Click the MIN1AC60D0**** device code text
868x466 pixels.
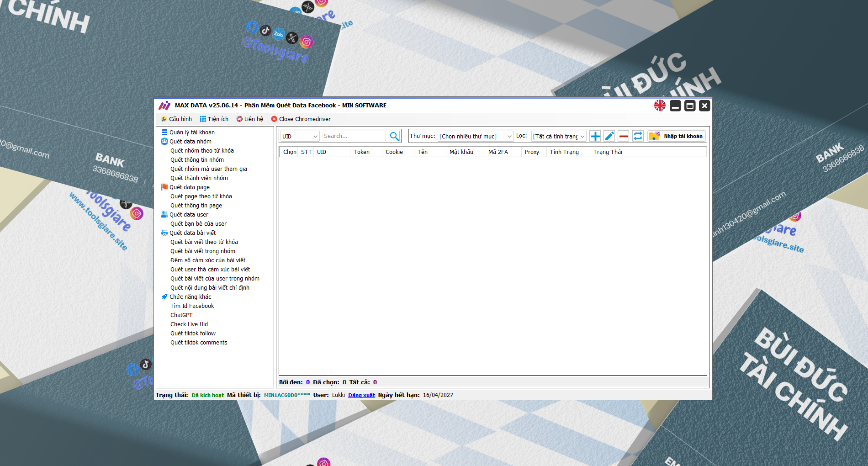[x=287, y=395]
